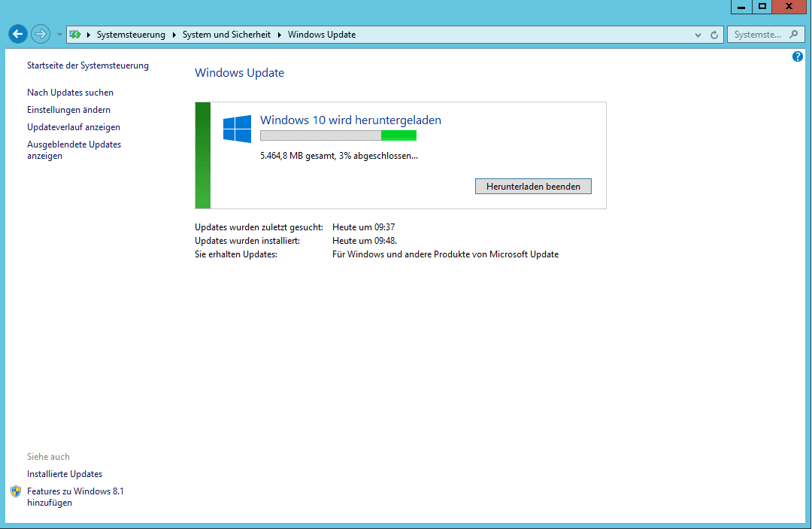Image resolution: width=812 pixels, height=529 pixels.
Task: Click Nach Updates suchen
Action: (71, 93)
